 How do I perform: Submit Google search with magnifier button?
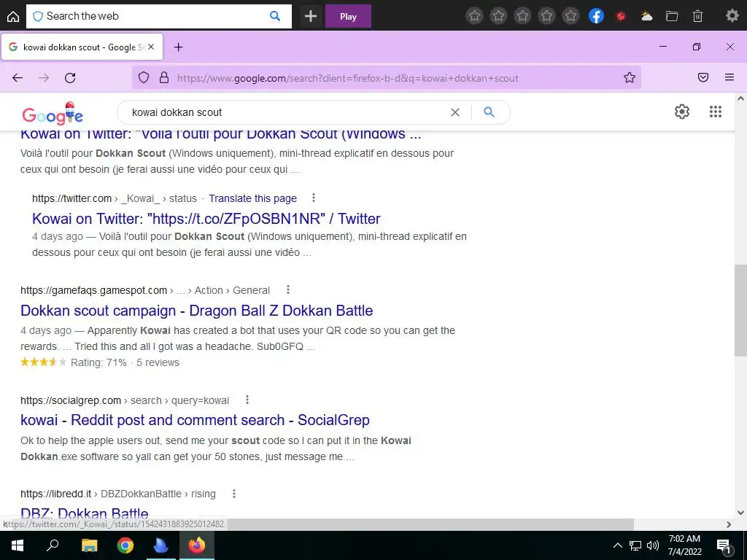489,112
